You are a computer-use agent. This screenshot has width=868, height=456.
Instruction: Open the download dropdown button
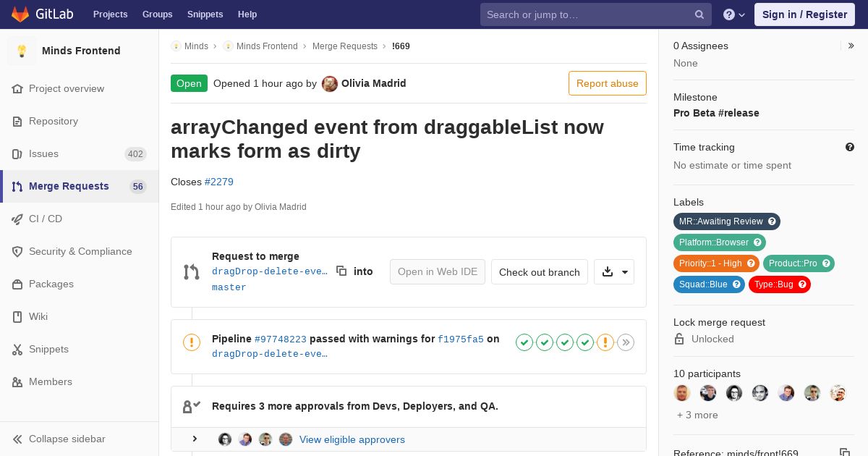tap(614, 272)
